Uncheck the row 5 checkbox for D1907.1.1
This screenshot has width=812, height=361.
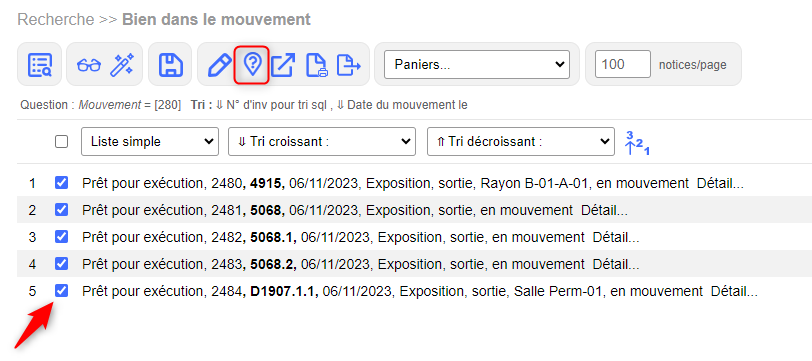61,291
